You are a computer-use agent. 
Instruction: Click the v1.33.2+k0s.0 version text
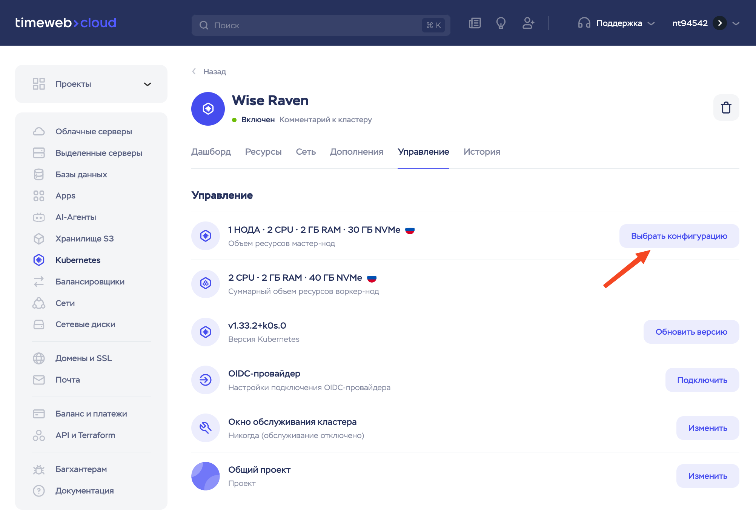(x=257, y=325)
